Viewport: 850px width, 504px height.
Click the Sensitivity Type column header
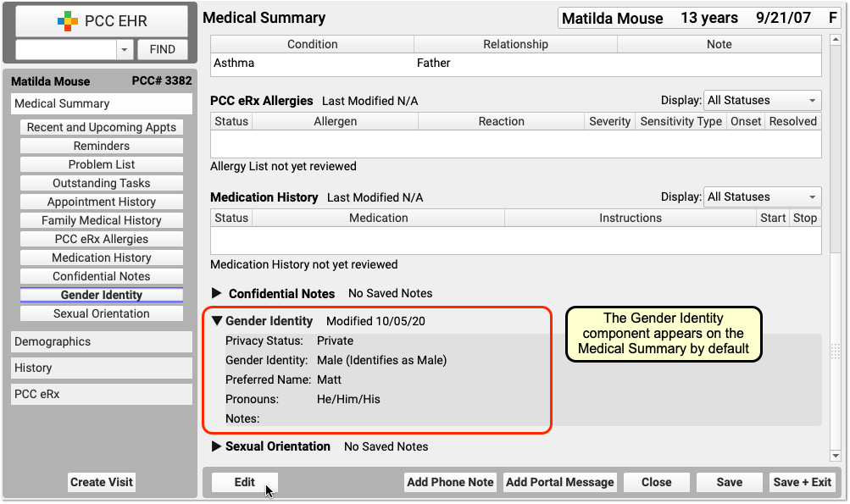pyautogui.click(x=681, y=121)
